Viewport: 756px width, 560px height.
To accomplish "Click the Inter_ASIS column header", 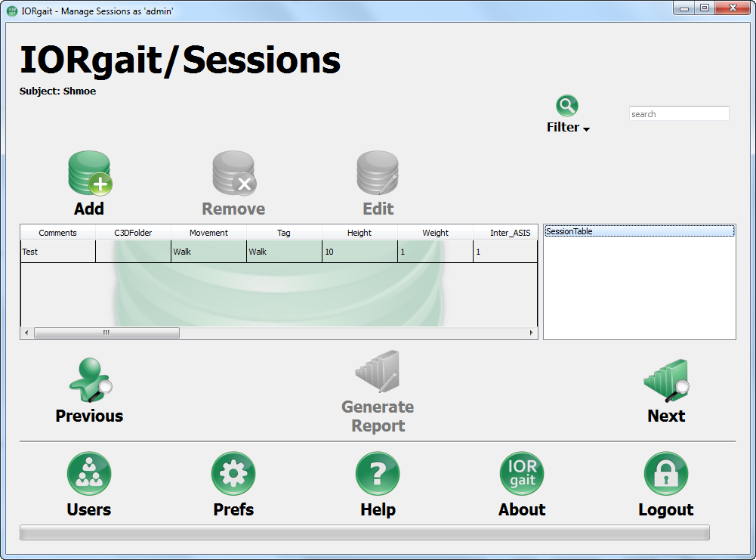I will tap(505, 233).
